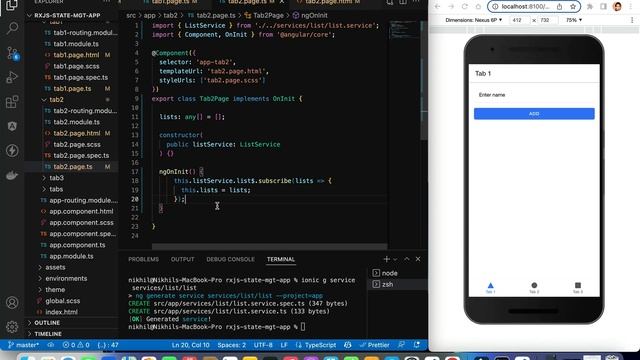Click the notifications bell in status bar
Image resolution: width=640 pixels, height=360 pixels.
pos(417,345)
